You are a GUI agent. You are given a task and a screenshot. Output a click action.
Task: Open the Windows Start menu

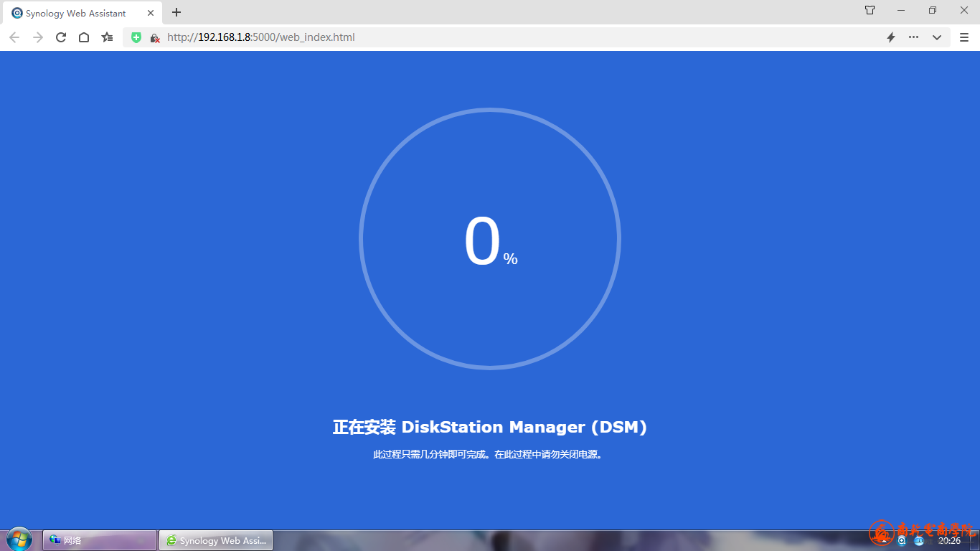click(19, 540)
